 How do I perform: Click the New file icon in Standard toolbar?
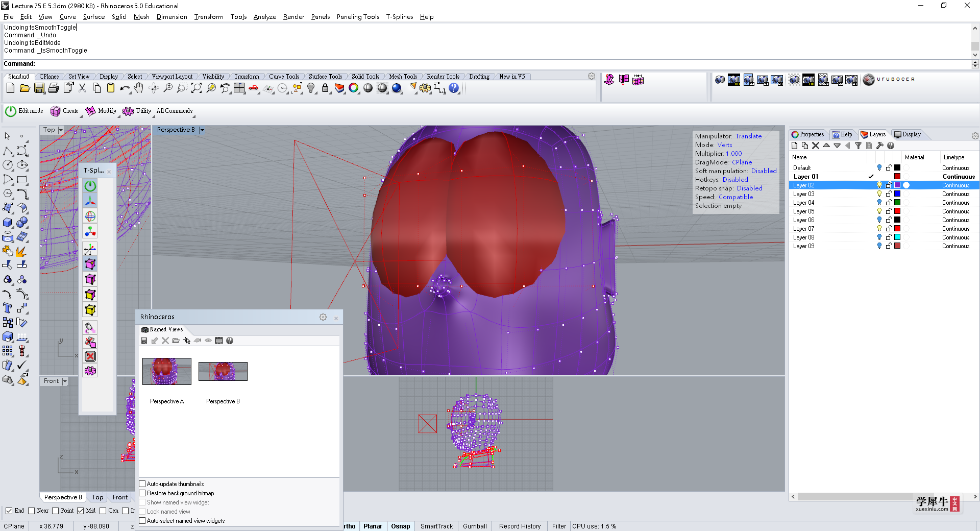pyautogui.click(x=10, y=88)
